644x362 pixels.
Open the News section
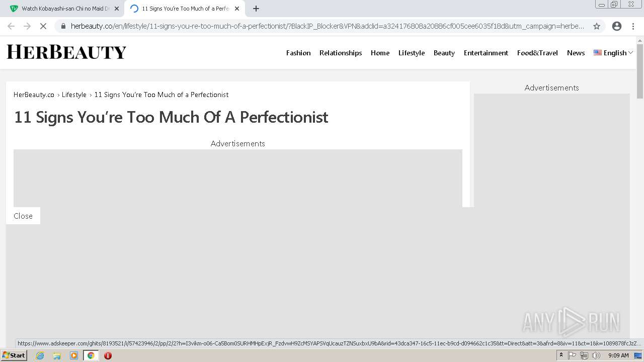pos(576,53)
